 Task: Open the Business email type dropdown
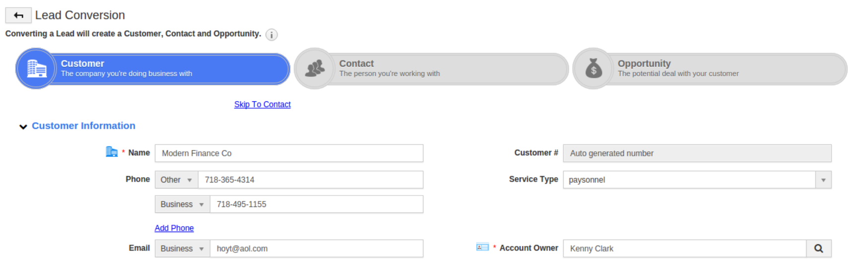pos(182,249)
